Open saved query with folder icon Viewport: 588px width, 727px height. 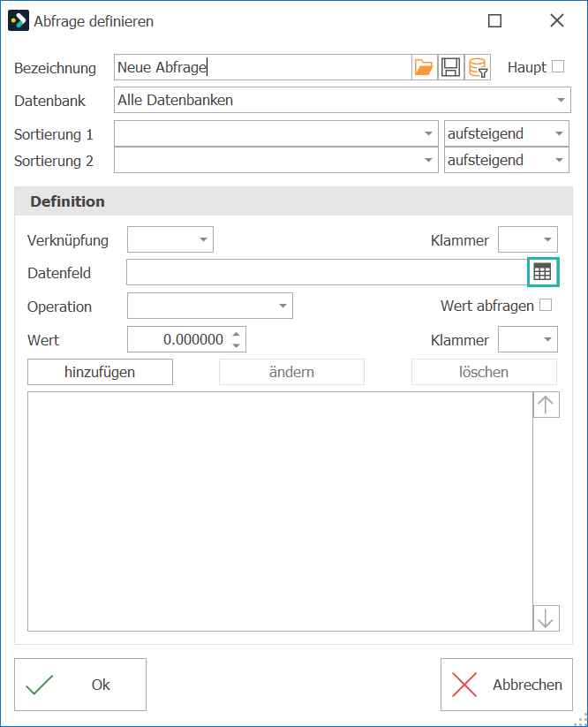tap(424, 67)
